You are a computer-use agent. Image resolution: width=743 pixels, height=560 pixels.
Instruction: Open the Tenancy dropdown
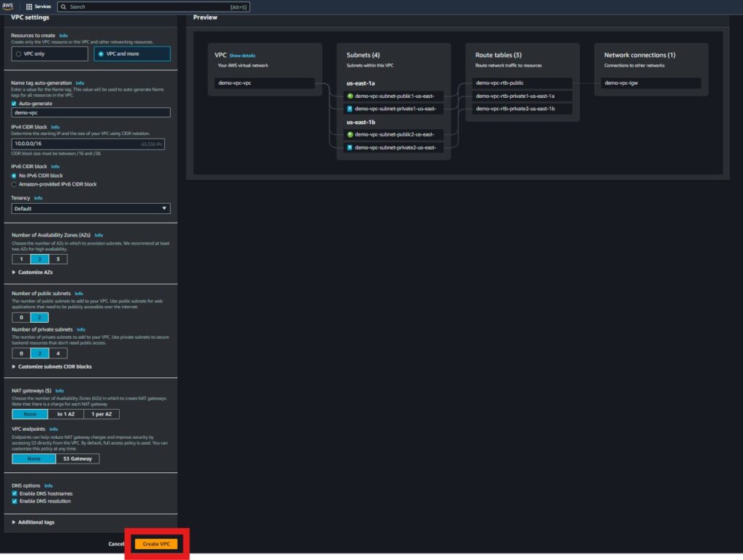click(91, 208)
